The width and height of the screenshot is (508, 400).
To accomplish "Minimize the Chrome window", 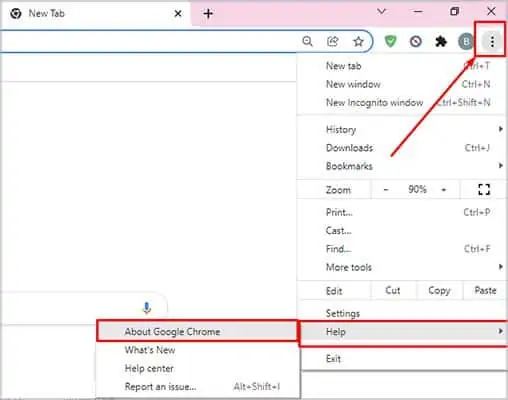I will [418, 12].
